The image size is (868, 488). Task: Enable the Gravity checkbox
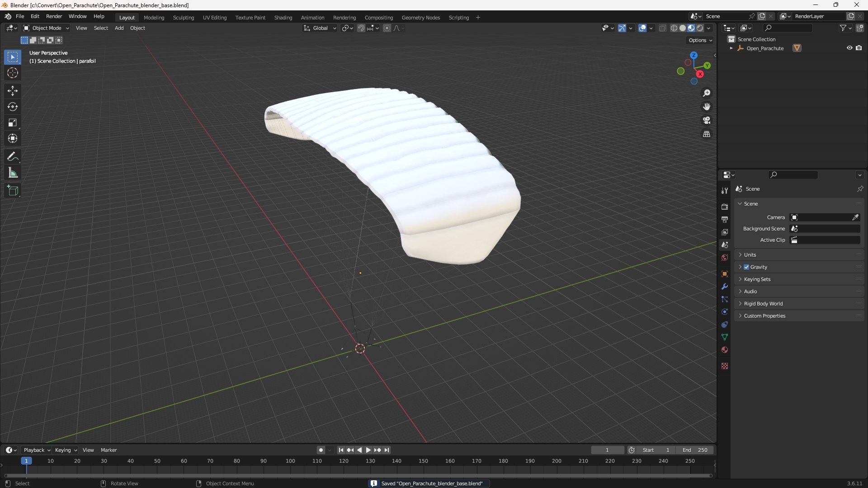tap(746, 267)
